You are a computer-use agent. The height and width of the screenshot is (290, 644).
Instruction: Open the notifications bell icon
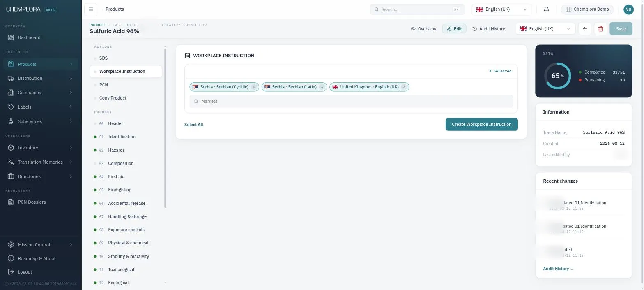[x=546, y=9]
